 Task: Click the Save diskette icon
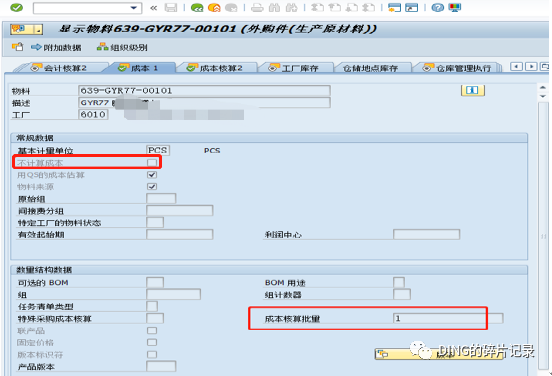171,7
